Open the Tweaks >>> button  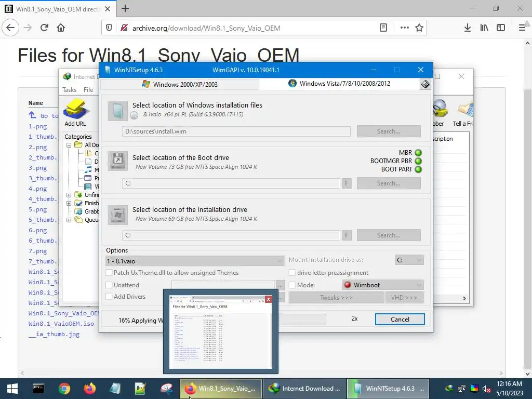coord(336,298)
